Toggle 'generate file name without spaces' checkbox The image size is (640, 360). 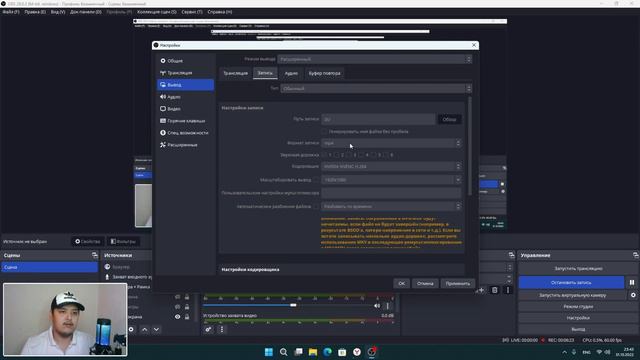pos(324,131)
